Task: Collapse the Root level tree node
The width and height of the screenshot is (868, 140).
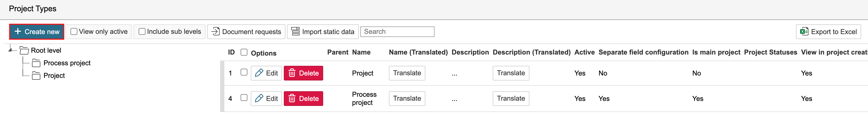Action: coord(11,50)
